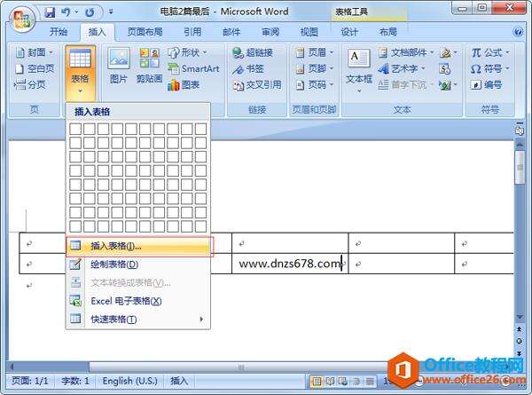
Task: Open Word help question mark icon
Action: (518, 32)
